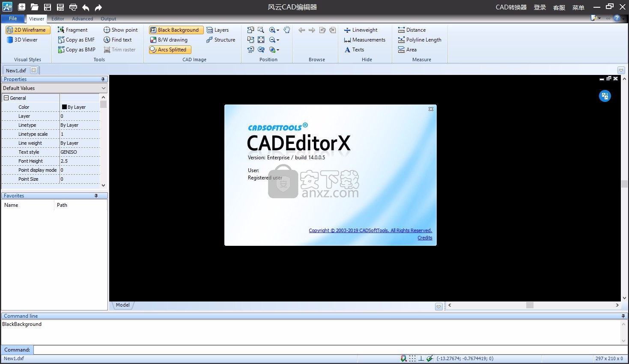
Task: Select the Polyline Length measure tool
Action: coord(420,40)
